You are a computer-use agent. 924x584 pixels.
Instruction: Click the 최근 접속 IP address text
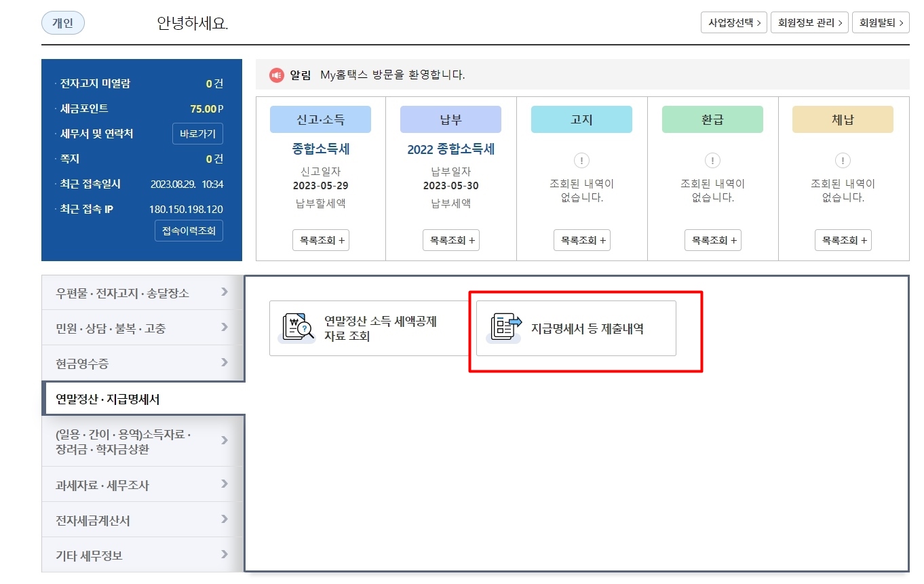click(x=186, y=209)
